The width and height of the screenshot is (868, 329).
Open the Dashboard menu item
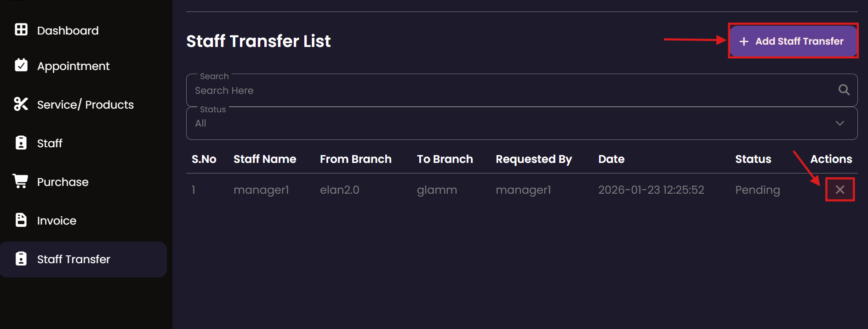tap(68, 30)
